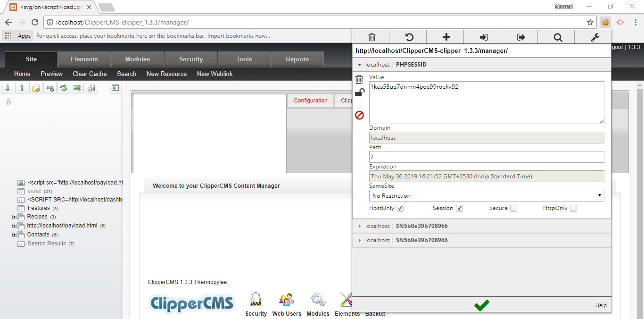Bookmark this page with star icon
The height and width of the screenshot is (319, 644).
590,22
